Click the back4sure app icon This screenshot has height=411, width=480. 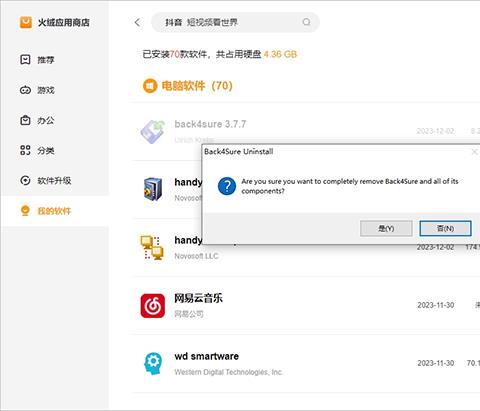(x=153, y=132)
